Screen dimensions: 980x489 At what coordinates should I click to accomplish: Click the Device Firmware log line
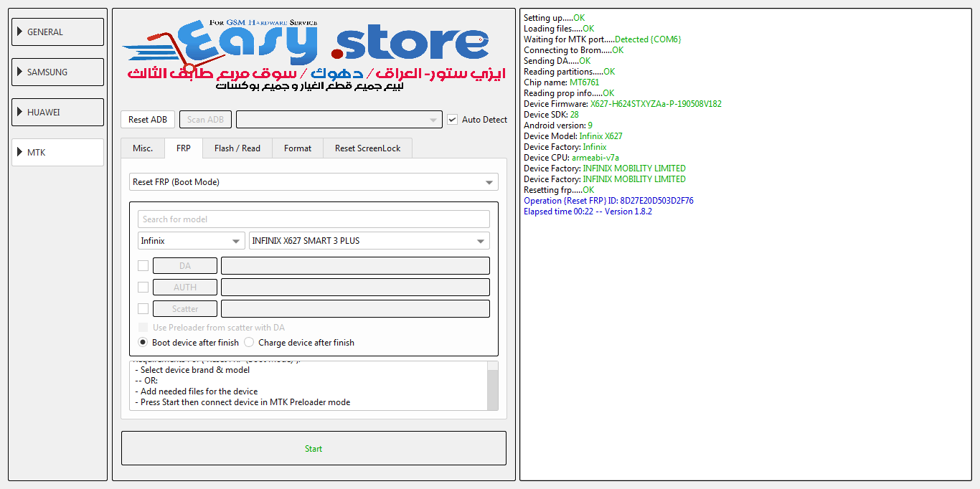coord(623,104)
